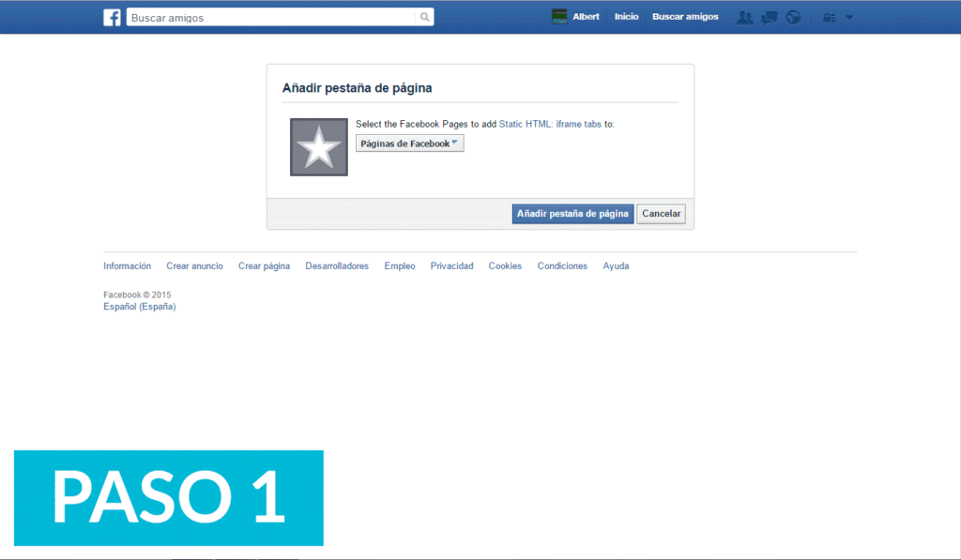Open the Messages icon
The image size is (961, 560).
(769, 17)
